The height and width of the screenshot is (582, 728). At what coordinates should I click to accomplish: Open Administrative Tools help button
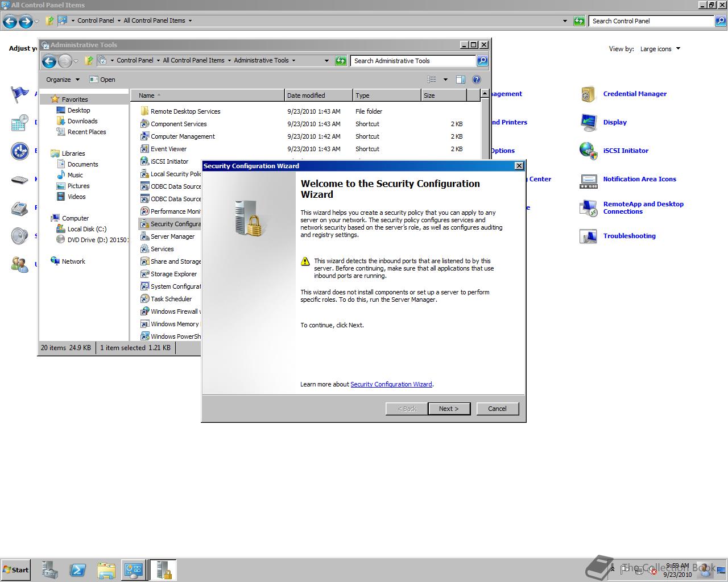(x=477, y=80)
